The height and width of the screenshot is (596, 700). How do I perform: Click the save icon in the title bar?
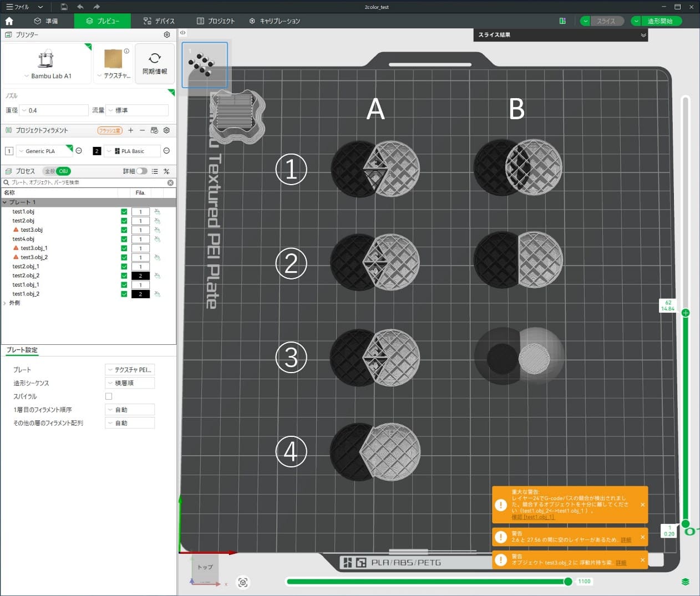64,7
